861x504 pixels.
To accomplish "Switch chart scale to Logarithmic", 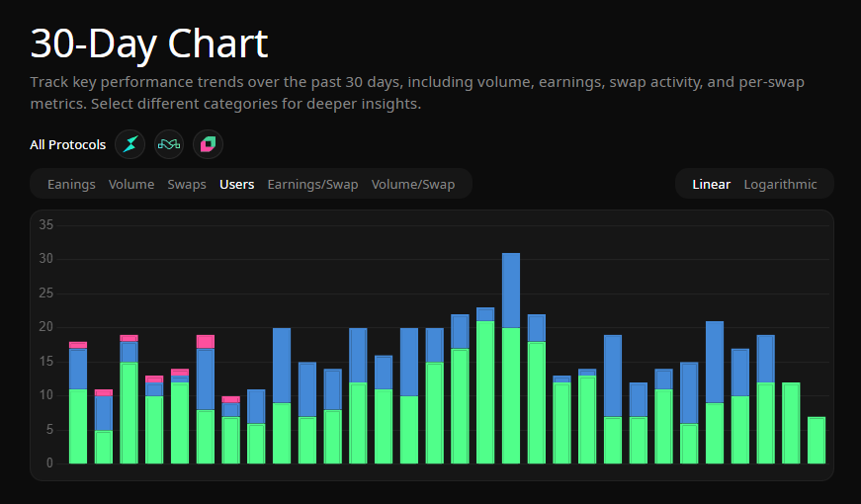I will click(780, 185).
